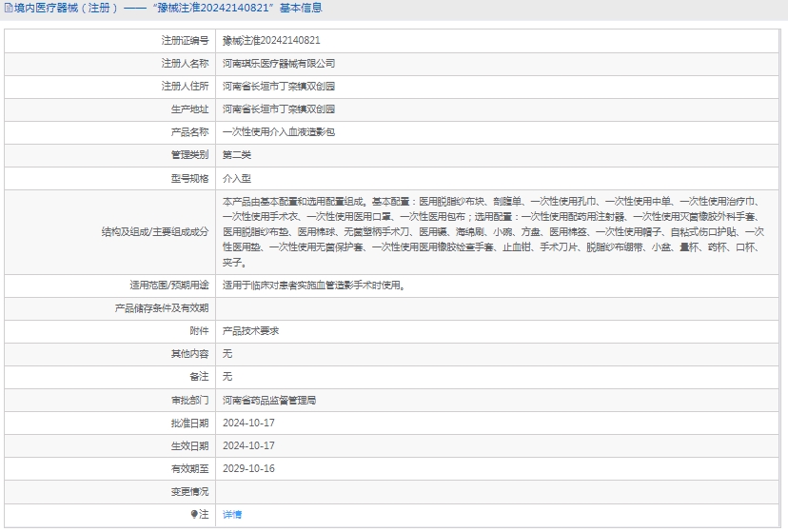This screenshot has height=532, width=788.
Task: Click the 注册证编号 row label
Action: click(185, 41)
